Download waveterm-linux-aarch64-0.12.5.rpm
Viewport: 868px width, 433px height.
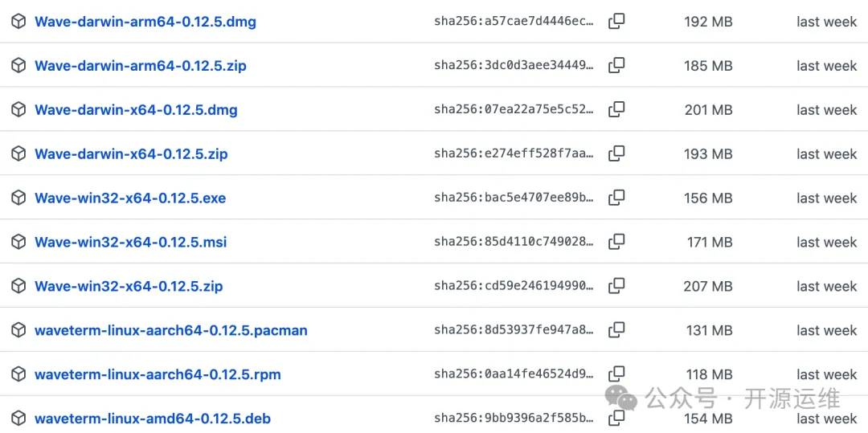click(x=158, y=374)
